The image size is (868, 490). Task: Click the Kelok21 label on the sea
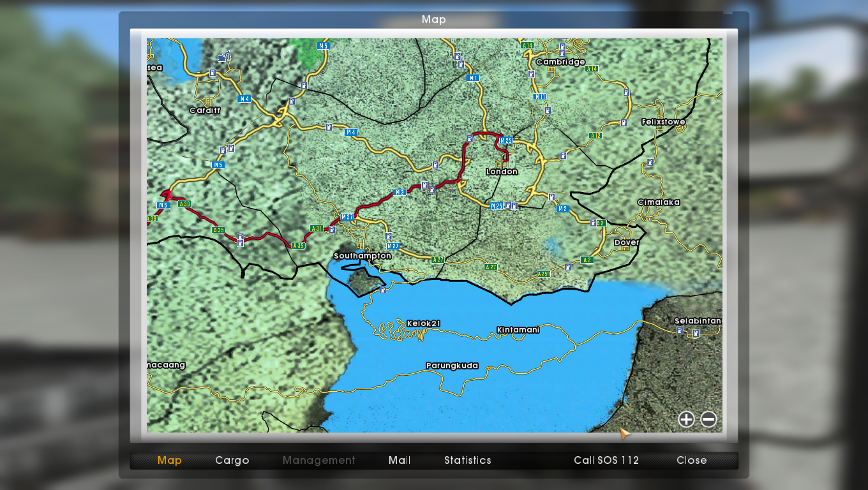pos(424,323)
